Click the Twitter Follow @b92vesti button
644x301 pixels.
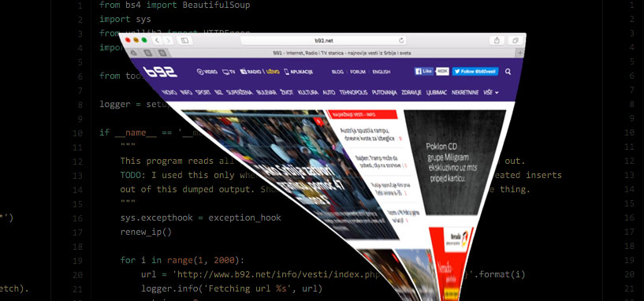[475, 72]
